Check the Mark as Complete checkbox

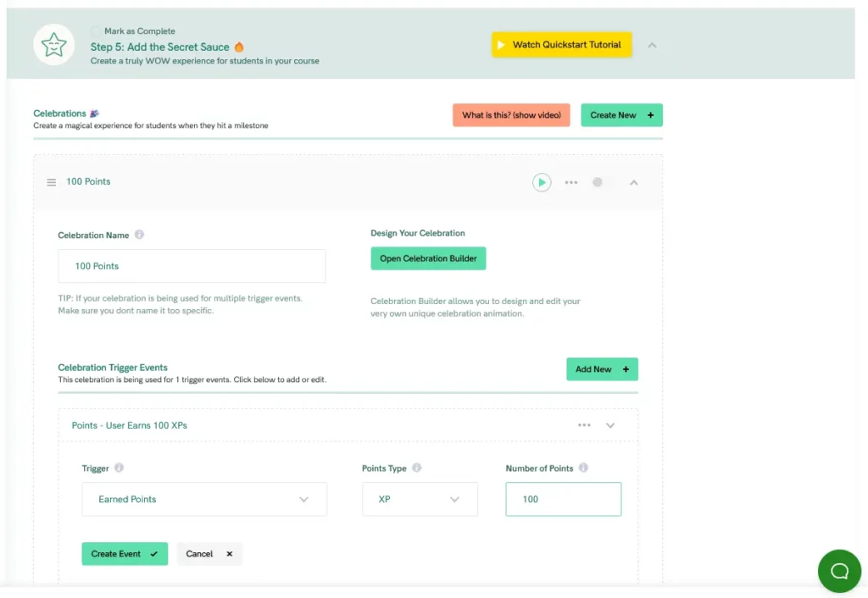95,30
